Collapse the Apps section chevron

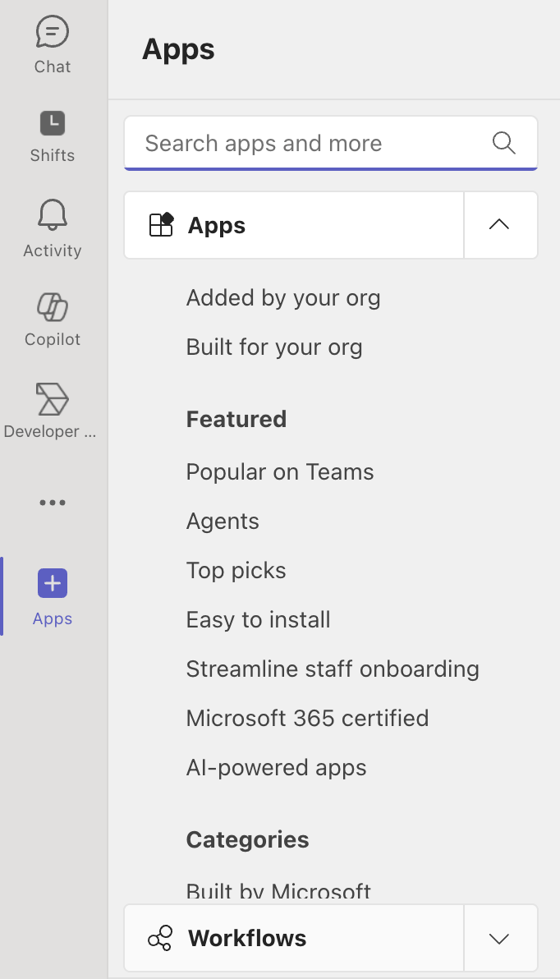[x=499, y=225]
